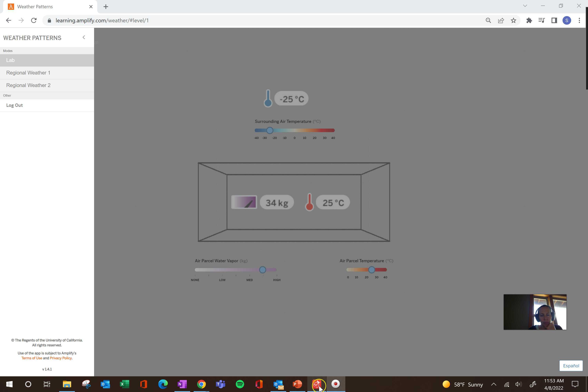
Task: Collapse the Weather Patterns sidebar with the chevron
Action: coord(84,37)
